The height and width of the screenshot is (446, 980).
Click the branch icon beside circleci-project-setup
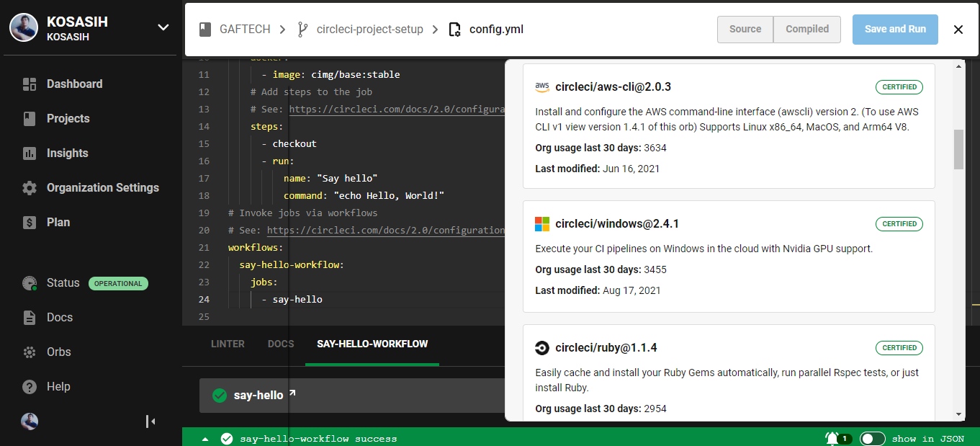click(x=303, y=30)
